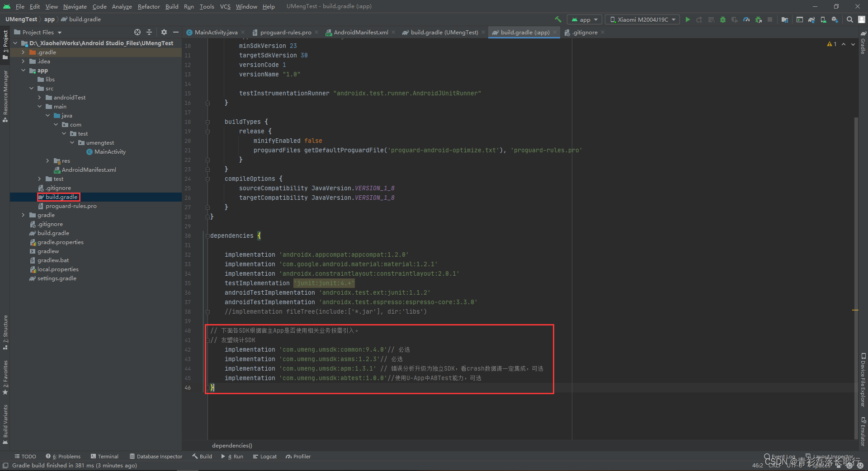
Task: Open the Refactor menu
Action: pyautogui.click(x=149, y=6)
